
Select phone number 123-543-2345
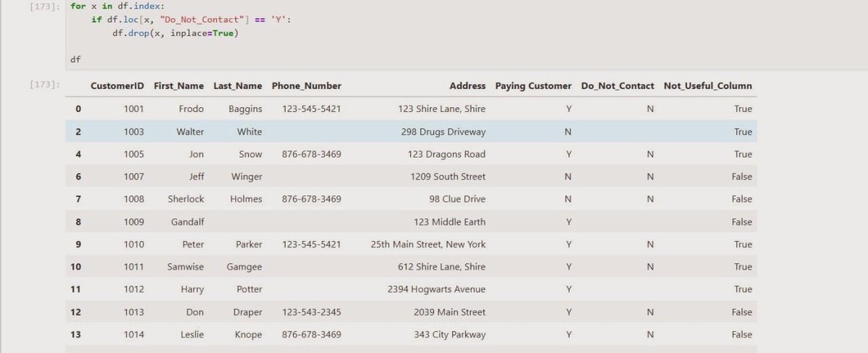(312, 312)
